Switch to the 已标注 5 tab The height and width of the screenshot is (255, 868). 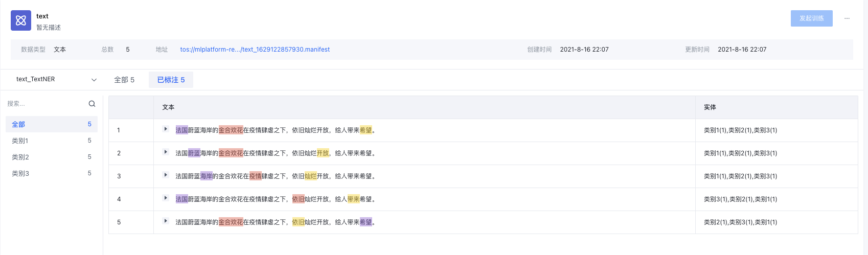coord(171,80)
